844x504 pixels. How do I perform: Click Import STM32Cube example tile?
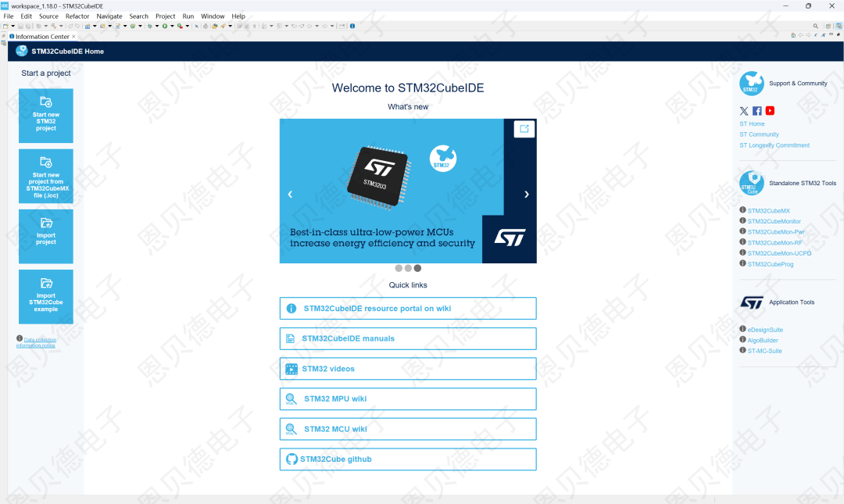pyautogui.click(x=46, y=297)
